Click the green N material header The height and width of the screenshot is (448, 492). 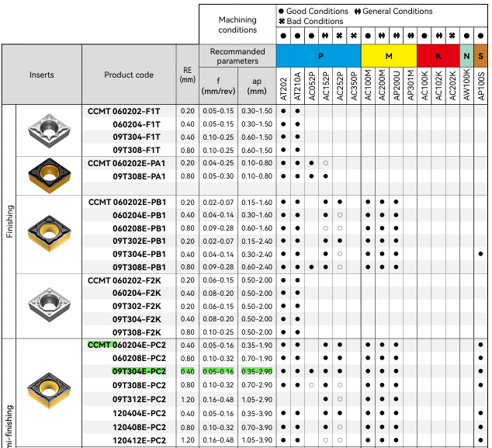coord(466,56)
